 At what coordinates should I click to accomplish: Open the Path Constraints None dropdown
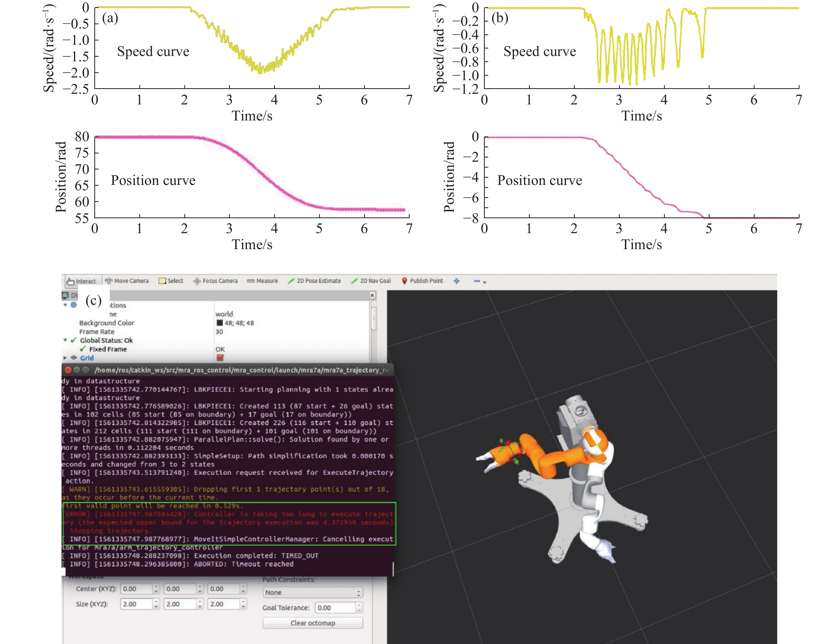click(313, 592)
